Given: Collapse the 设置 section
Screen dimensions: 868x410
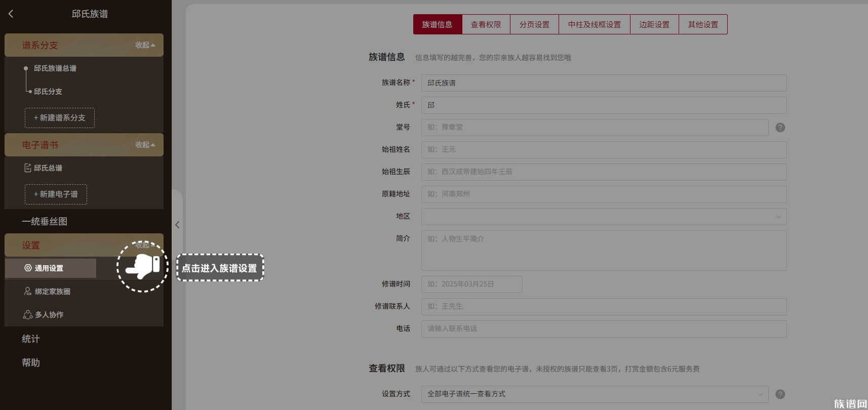Looking at the screenshot, I should tap(145, 245).
